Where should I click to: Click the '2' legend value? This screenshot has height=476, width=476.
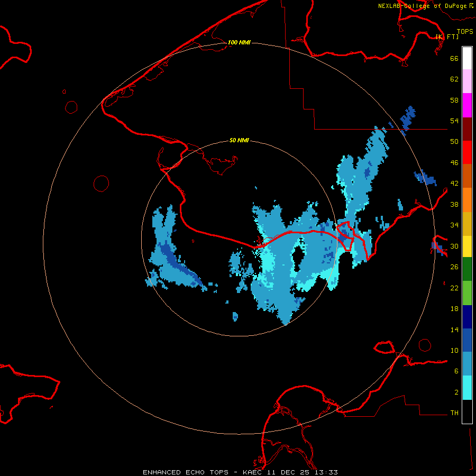pyautogui.click(x=456, y=392)
